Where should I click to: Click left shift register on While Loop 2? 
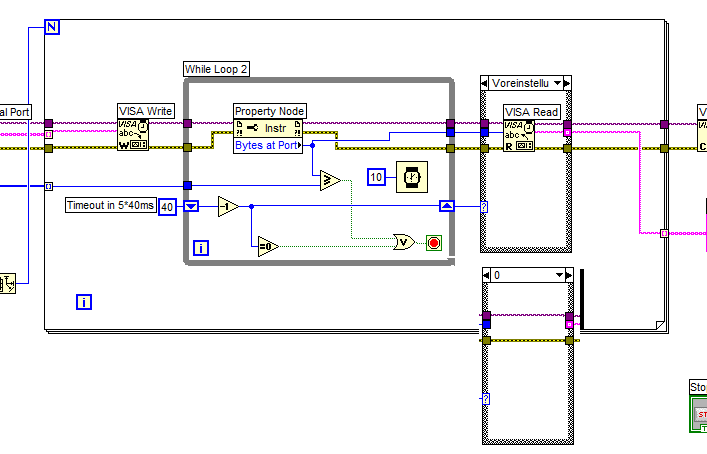(191, 206)
